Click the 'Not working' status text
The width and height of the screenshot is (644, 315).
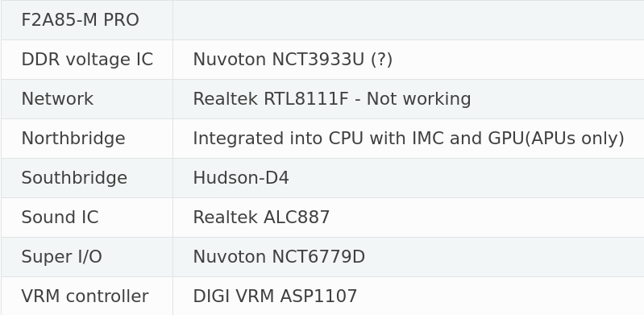point(418,99)
